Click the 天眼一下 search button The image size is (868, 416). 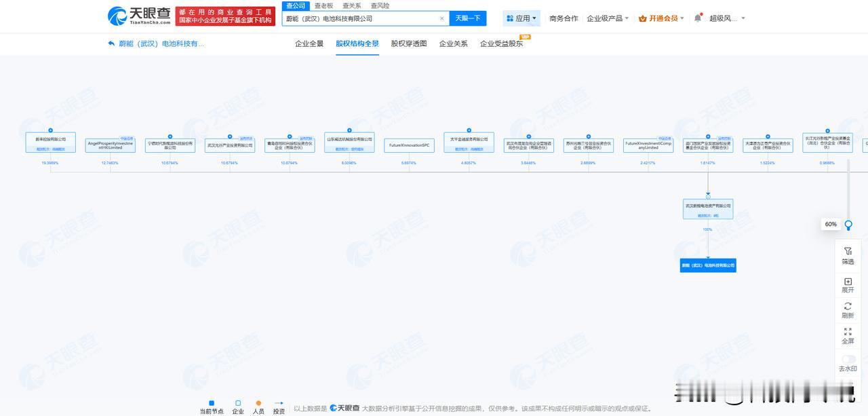click(x=468, y=18)
